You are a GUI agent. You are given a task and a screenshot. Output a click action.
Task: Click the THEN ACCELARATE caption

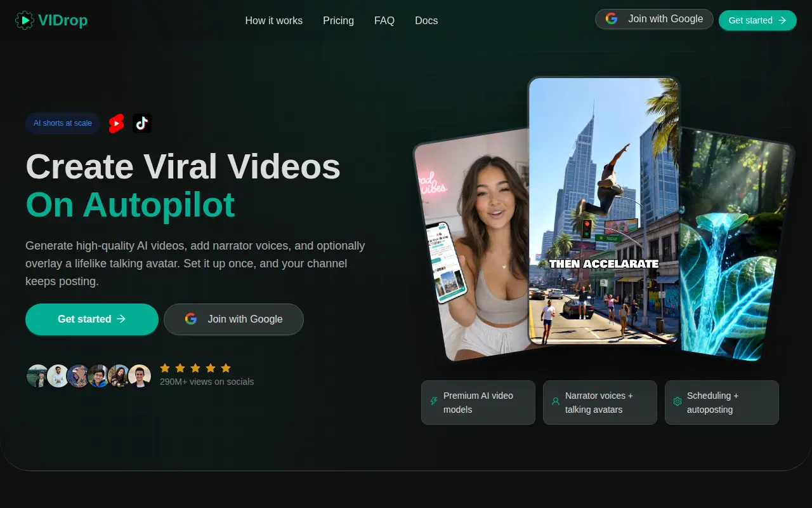604,264
